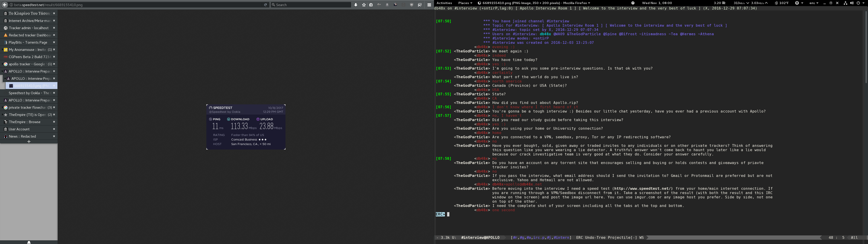Image resolution: width=868 pixels, height=244 pixels.
Task: Switch to 'Redacted tracker Dashboard' tab
Action: [x=29, y=35]
